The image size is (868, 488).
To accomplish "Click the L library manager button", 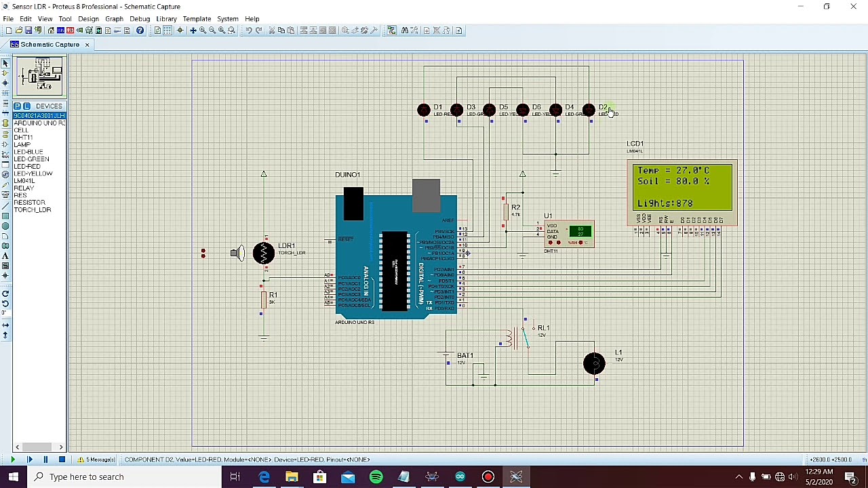I will [x=26, y=106].
